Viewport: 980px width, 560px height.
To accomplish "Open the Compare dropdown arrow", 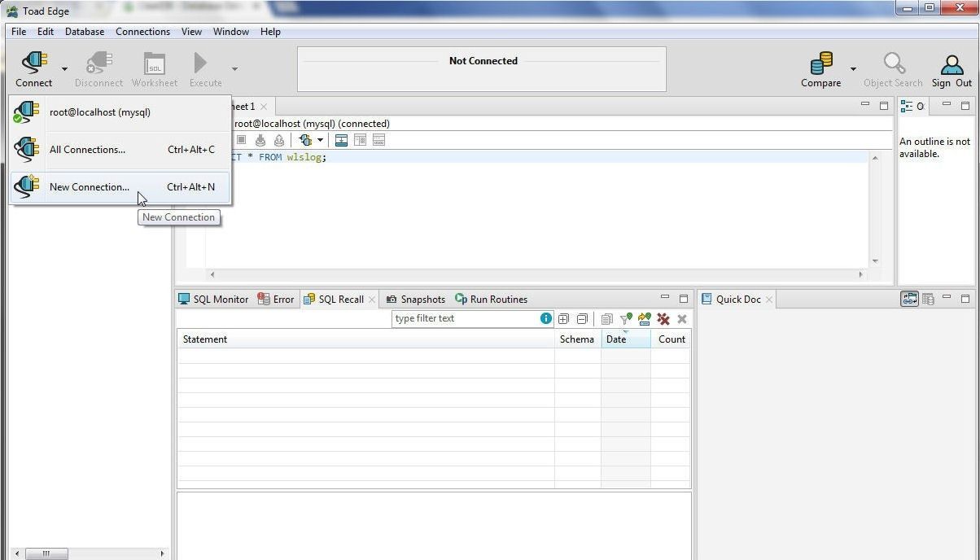I will 853,69.
